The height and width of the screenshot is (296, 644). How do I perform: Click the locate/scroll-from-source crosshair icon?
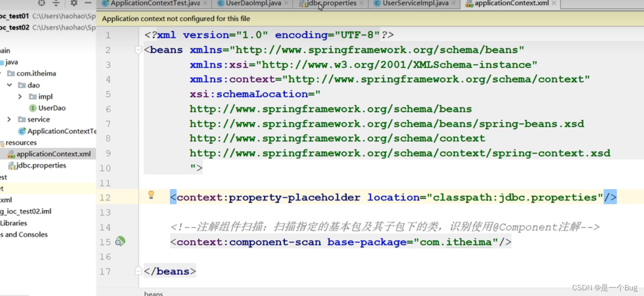[41, 3]
